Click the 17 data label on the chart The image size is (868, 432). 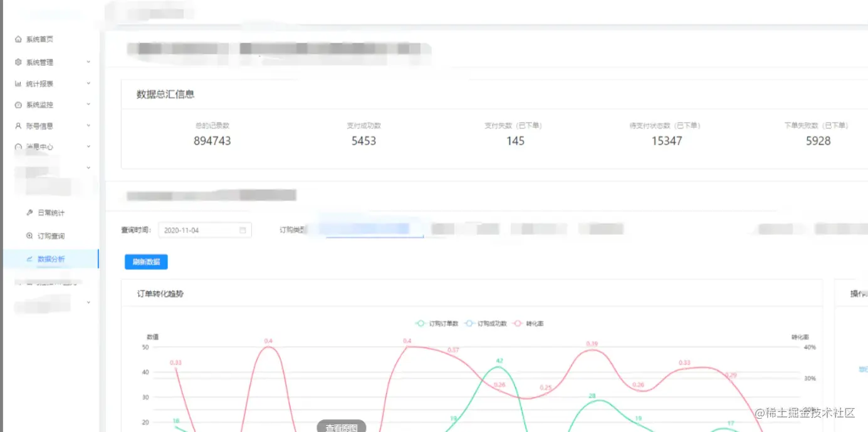731,423
